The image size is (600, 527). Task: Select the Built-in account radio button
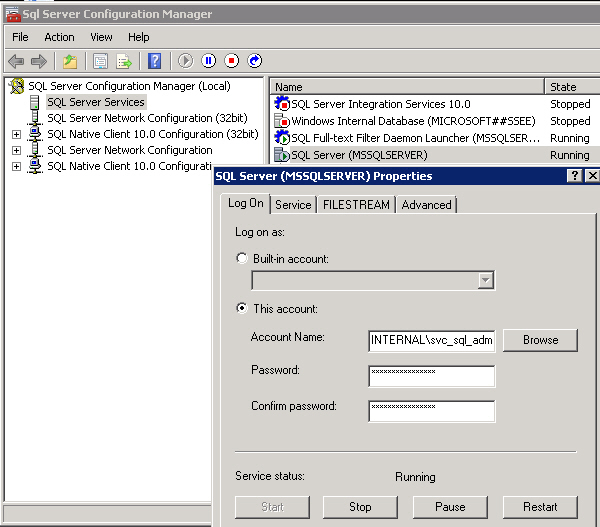click(x=242, y=258)
